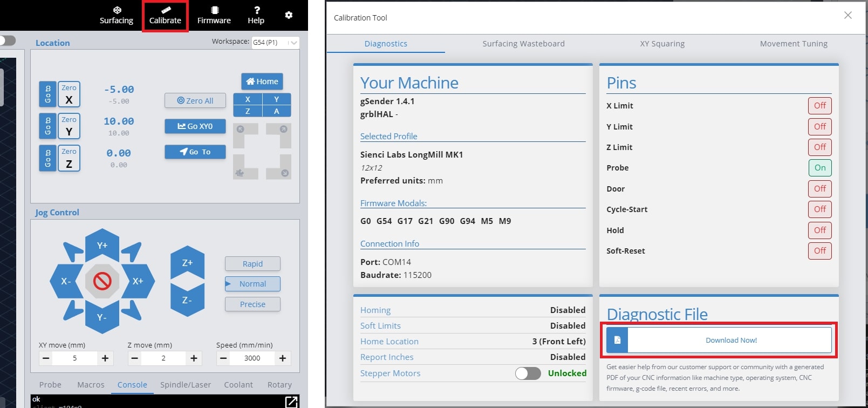This screenshot has width=868, height=408.
Task: Open the Macros tab
Action: tap(91, 385)
